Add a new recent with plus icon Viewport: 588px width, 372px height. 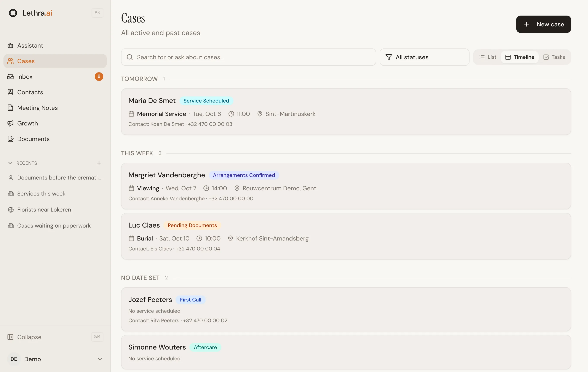[99, 163]
